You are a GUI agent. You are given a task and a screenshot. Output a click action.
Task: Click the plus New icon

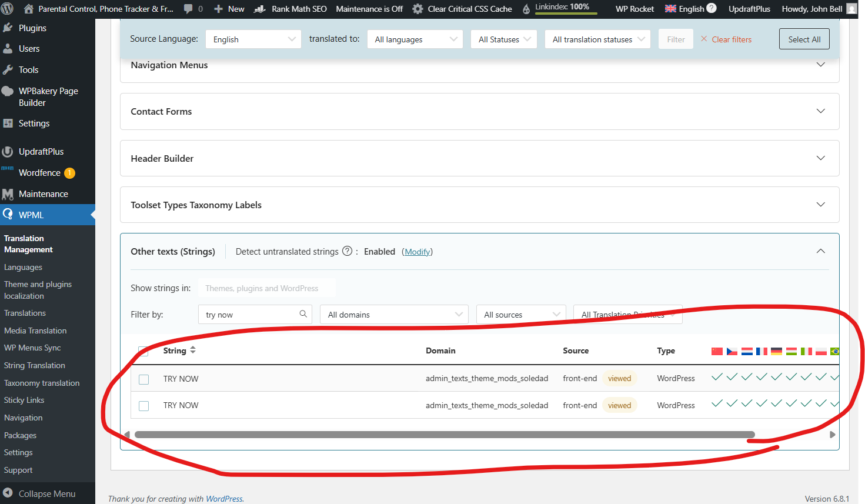218,9
